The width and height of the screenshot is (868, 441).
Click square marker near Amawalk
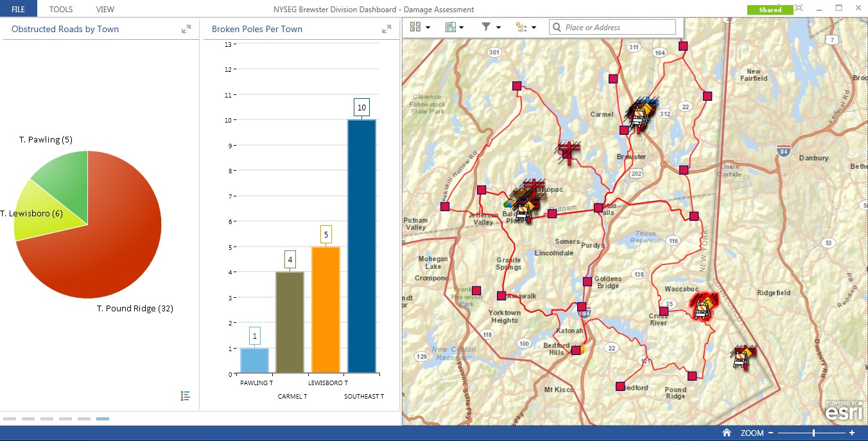(x=501, y=296)
